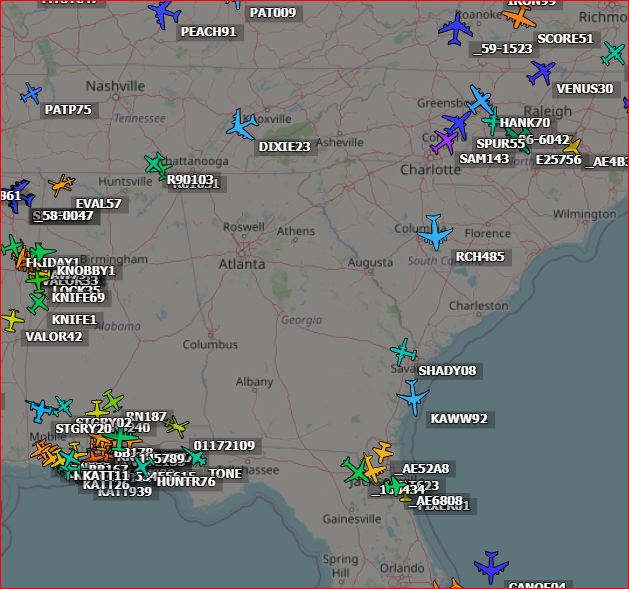Click the yellow VALOR42 aircraft icon
The height and width of the screenshot is (589, 629).
pos(12,320)
